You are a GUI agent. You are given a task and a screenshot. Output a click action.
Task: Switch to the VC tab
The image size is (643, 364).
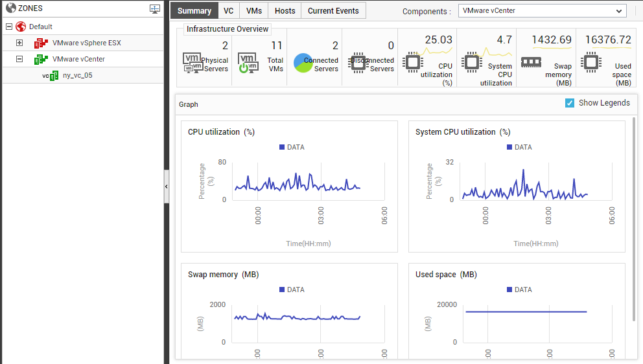[x=229, y=10]
